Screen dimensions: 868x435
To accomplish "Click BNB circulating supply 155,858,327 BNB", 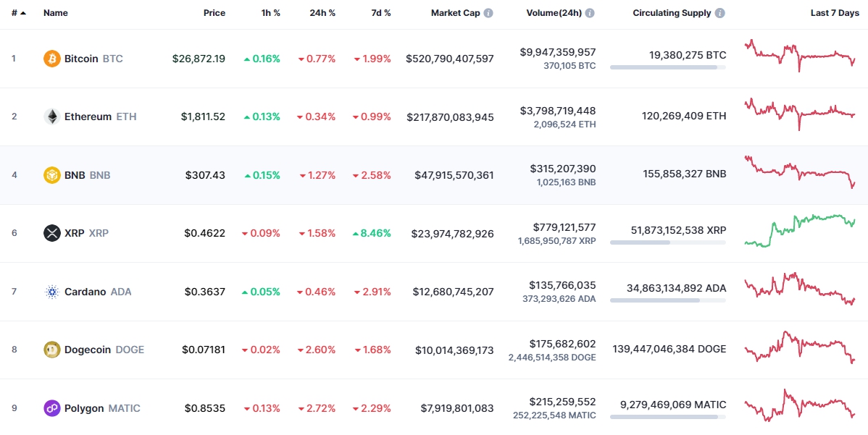I will [x=684, y=174].
